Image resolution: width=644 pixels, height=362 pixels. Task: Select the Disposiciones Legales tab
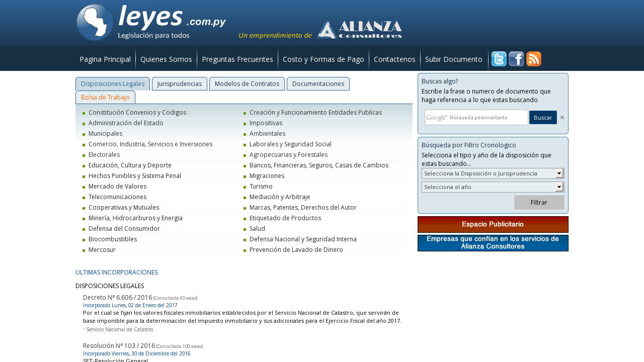tap(113, 83)
